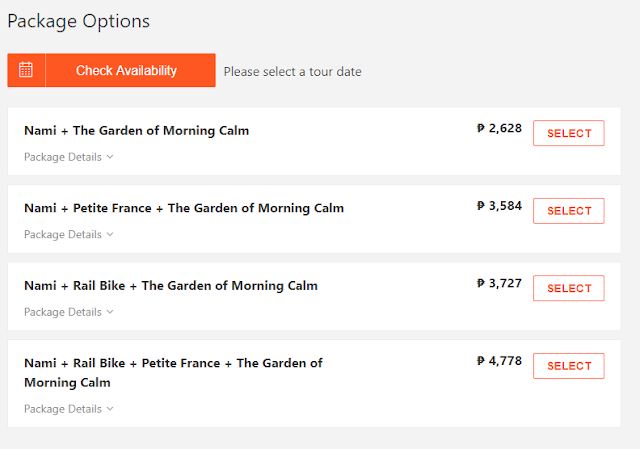Expand Package Details under Nami + Petite France
The width and height of the screenshot is (640, 449).
point(68,235)
